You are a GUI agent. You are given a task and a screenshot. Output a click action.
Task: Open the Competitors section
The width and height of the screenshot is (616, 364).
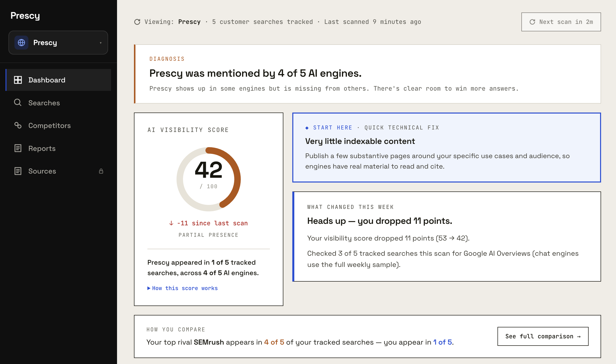58,125
